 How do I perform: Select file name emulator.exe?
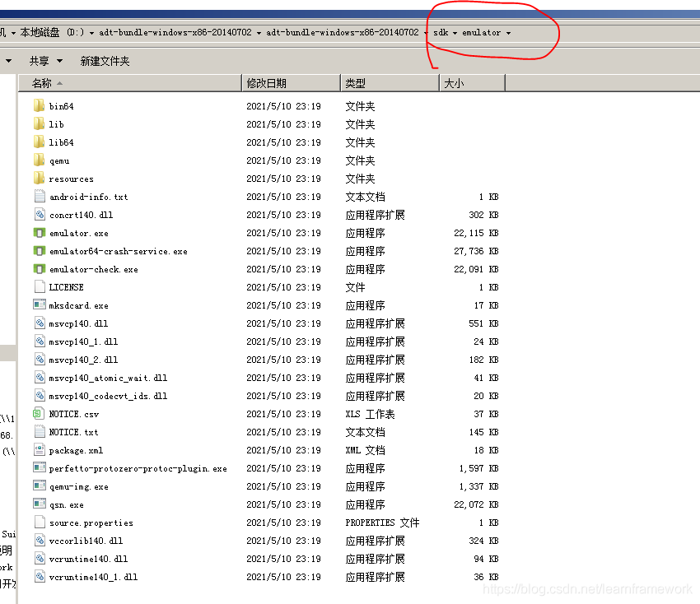78,234
